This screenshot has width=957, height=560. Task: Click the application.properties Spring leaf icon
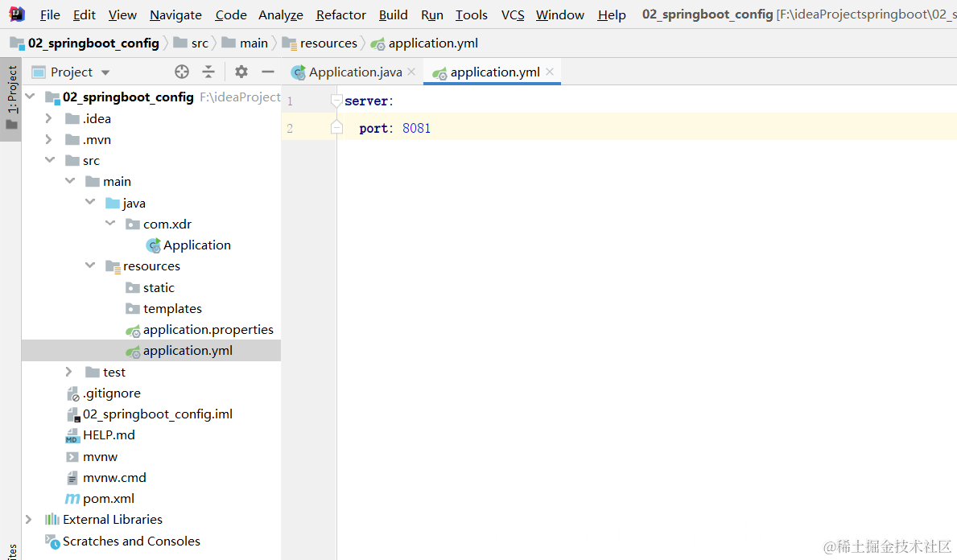pos(133,331)
